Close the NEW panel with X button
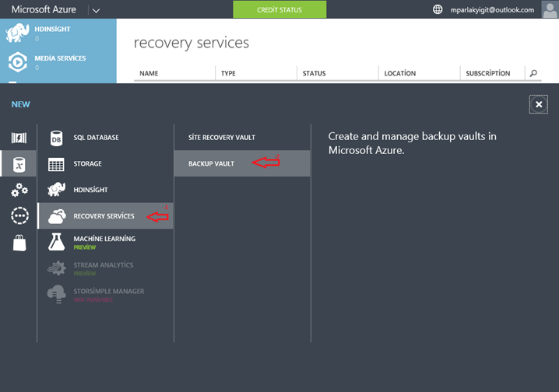Screen dimensions: 559x392 coord(539,104)
